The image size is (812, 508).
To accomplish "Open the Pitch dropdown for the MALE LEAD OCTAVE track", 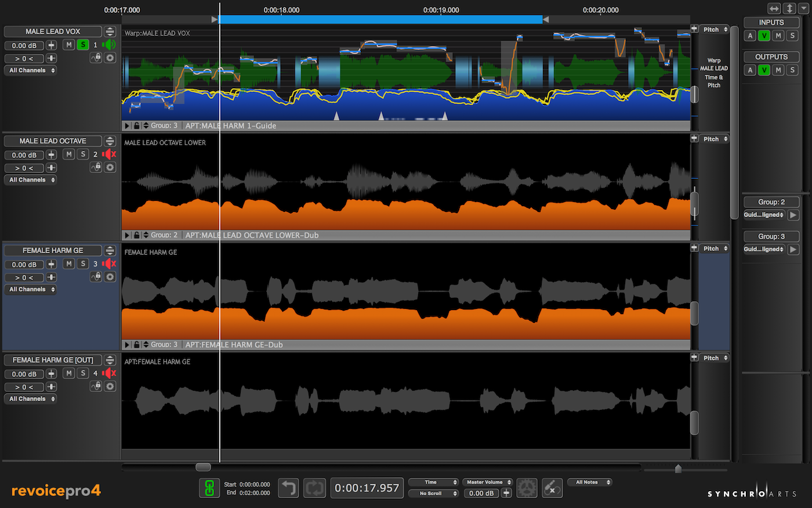I will tap(713, 139).
